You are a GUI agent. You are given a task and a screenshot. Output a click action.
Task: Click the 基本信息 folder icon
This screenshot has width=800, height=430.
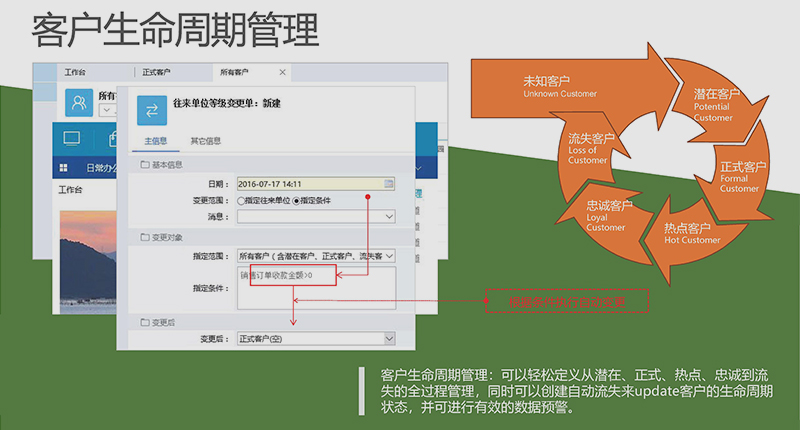[145, 164]
